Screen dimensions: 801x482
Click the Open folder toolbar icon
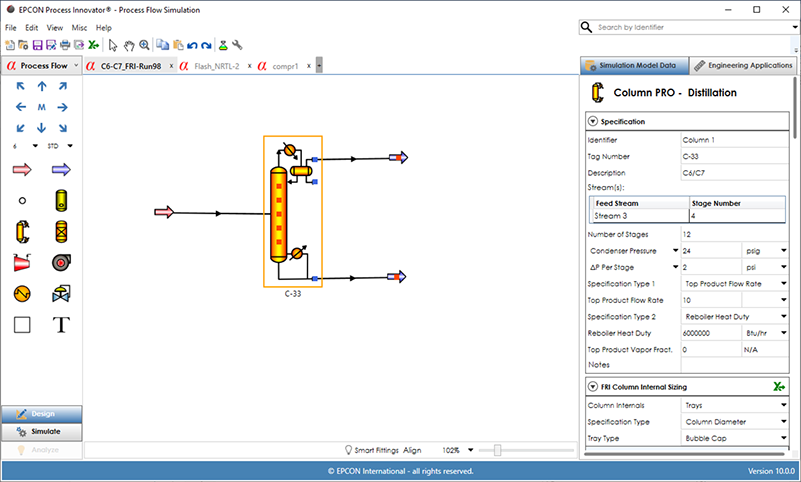point(23,45)
